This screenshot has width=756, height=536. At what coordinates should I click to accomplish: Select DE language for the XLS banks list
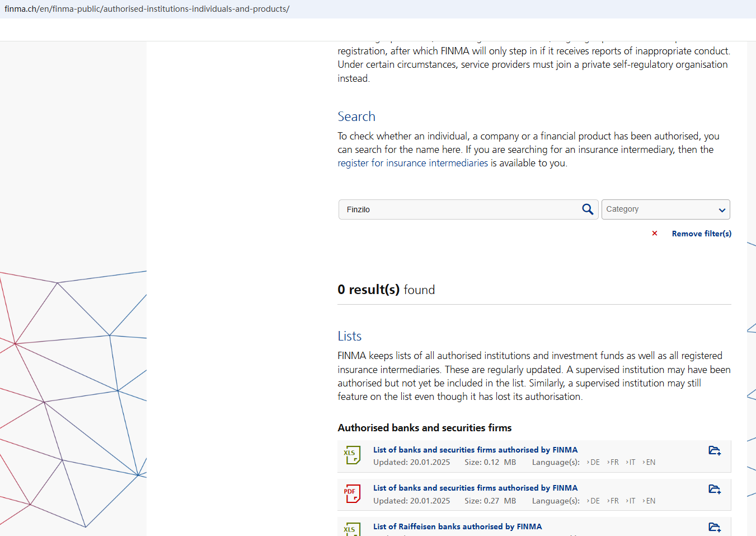[x=594, y=463]
